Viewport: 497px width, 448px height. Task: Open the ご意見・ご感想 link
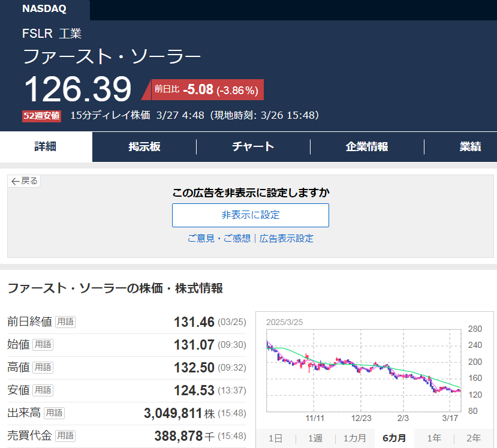click(x=219, y=238)
